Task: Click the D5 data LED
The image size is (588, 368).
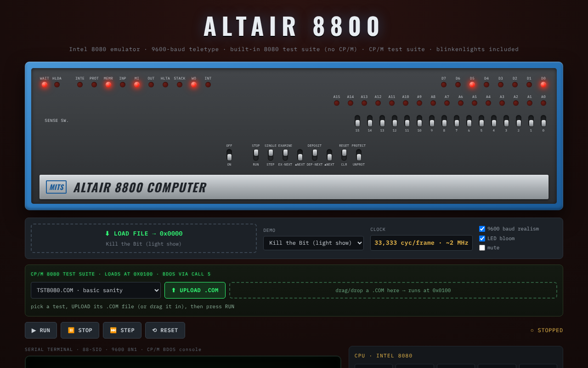Action: 472,85
